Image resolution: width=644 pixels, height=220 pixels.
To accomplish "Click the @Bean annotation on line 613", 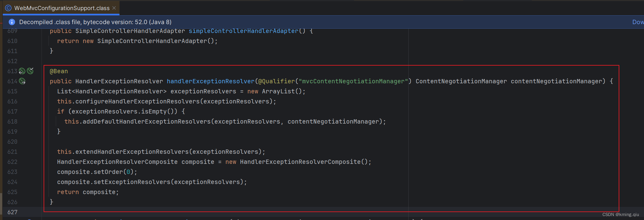I will pyautogui.click(x=59, y=71).
